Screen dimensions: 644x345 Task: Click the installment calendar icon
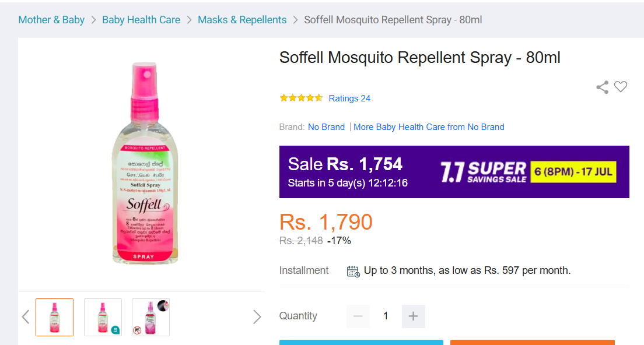click(353, 271)
